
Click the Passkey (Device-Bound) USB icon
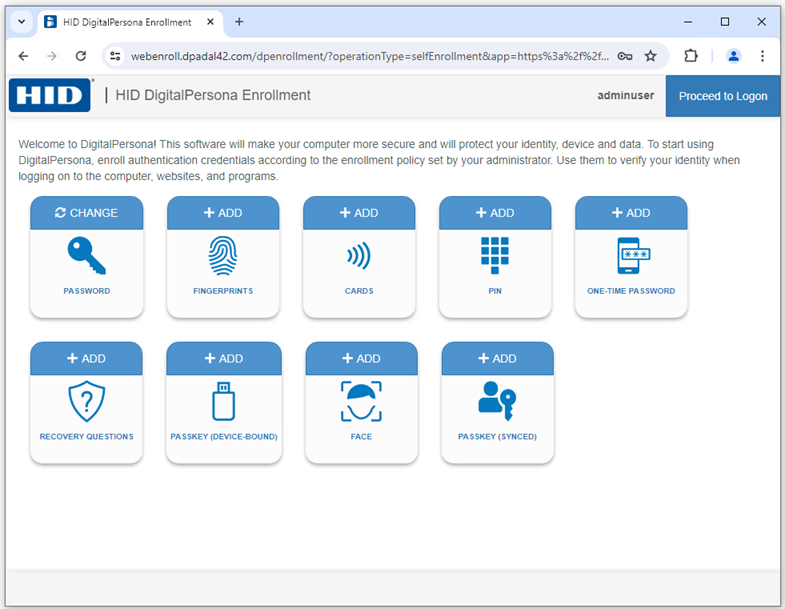(x=223, y=402)
